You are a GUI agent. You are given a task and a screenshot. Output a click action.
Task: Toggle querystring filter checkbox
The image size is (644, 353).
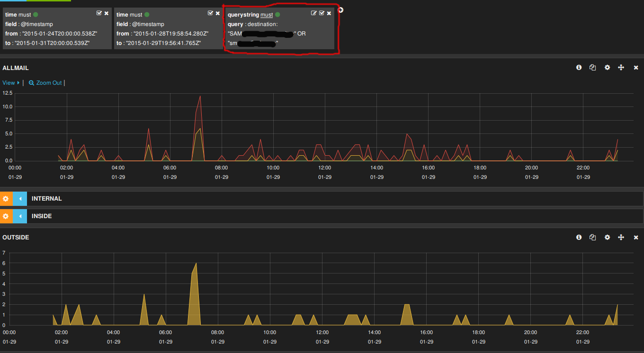pyautogui.click(x=322, y=13)
